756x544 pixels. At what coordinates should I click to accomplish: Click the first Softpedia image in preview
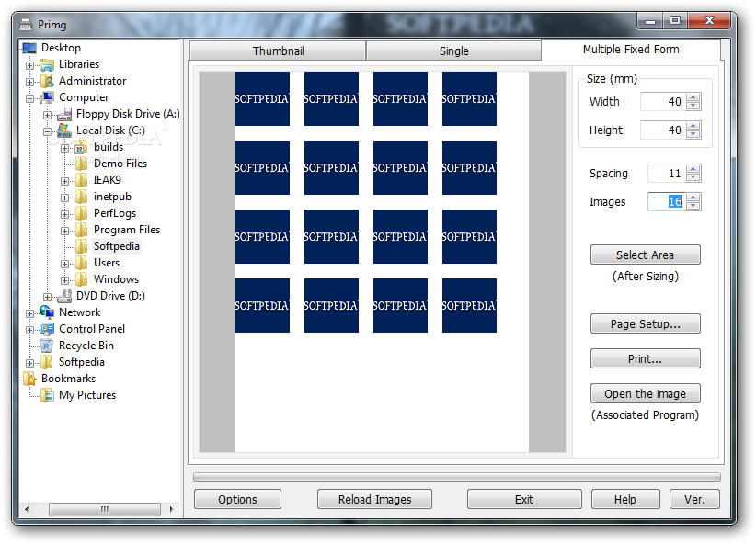pos(262,98)
